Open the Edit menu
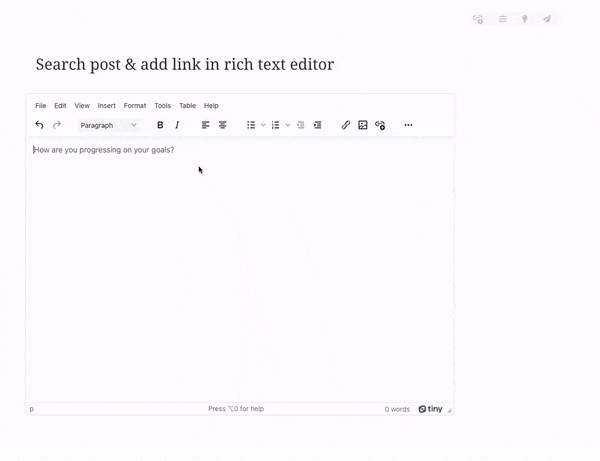 (60, 106)
